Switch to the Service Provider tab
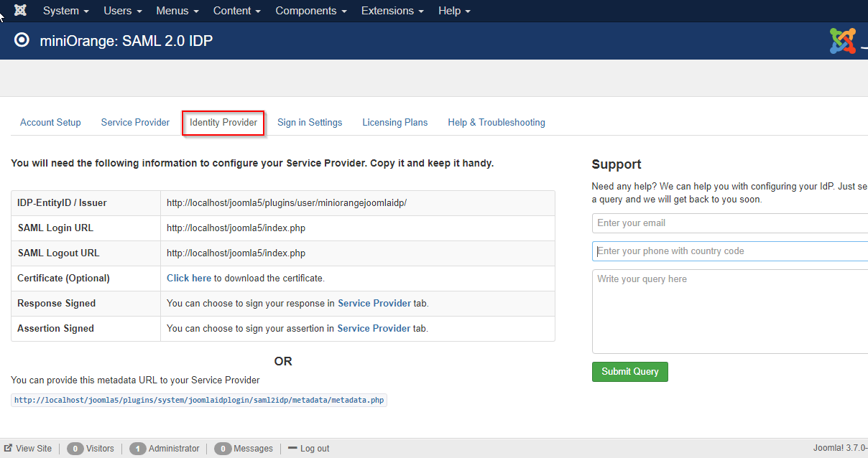Screen dimensions: 868x458 coord(135,123)
